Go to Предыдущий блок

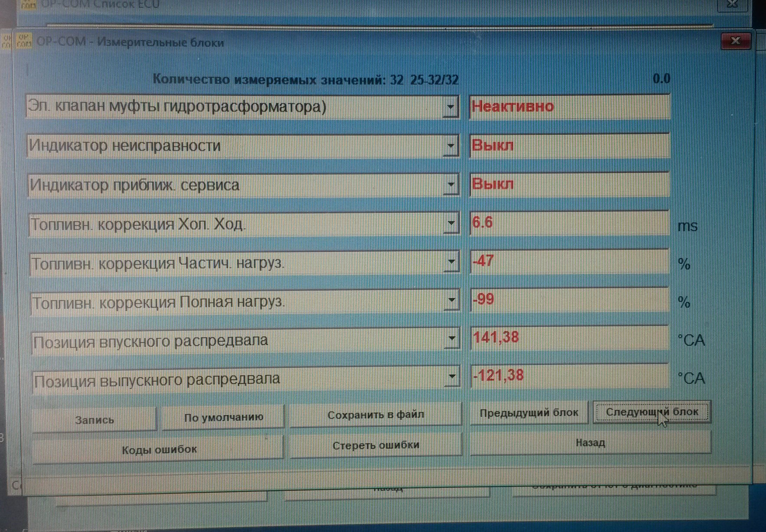(529, 413)
